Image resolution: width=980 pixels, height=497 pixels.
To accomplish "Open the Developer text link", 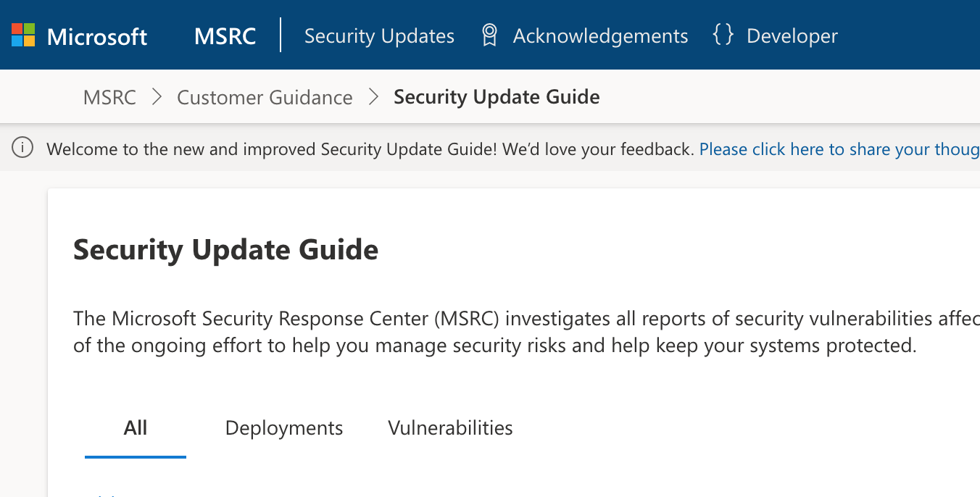I will (x=792, y=36).
